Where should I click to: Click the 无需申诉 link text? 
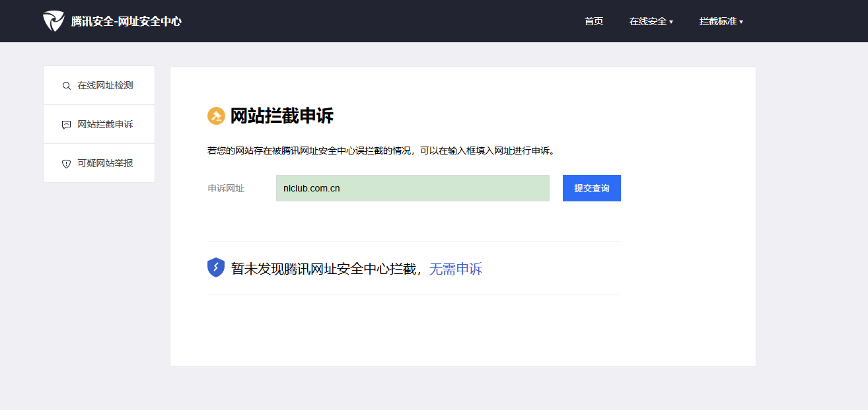tap(456, 269)
